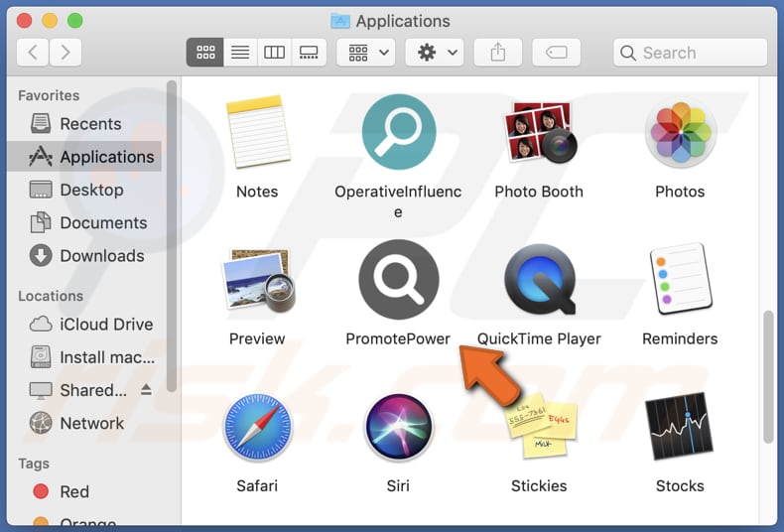
Task: Select the Safari app icon
Action: (x=257, y=427)
